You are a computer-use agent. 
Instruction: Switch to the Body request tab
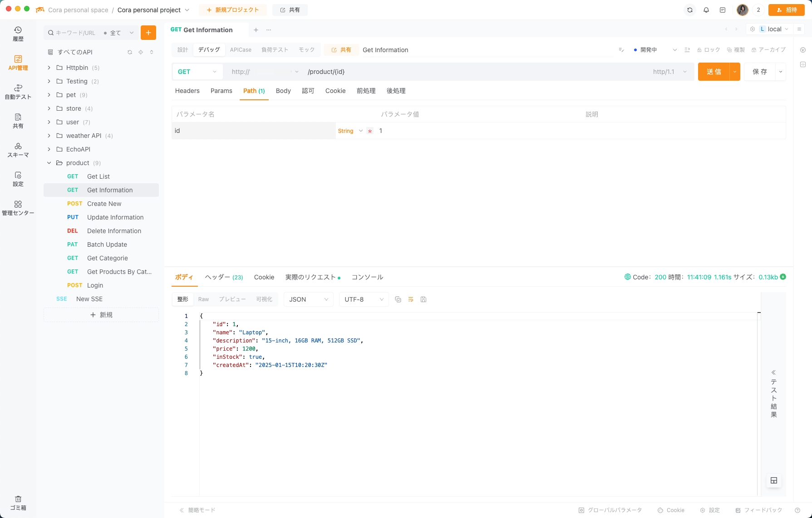point(283,91)
